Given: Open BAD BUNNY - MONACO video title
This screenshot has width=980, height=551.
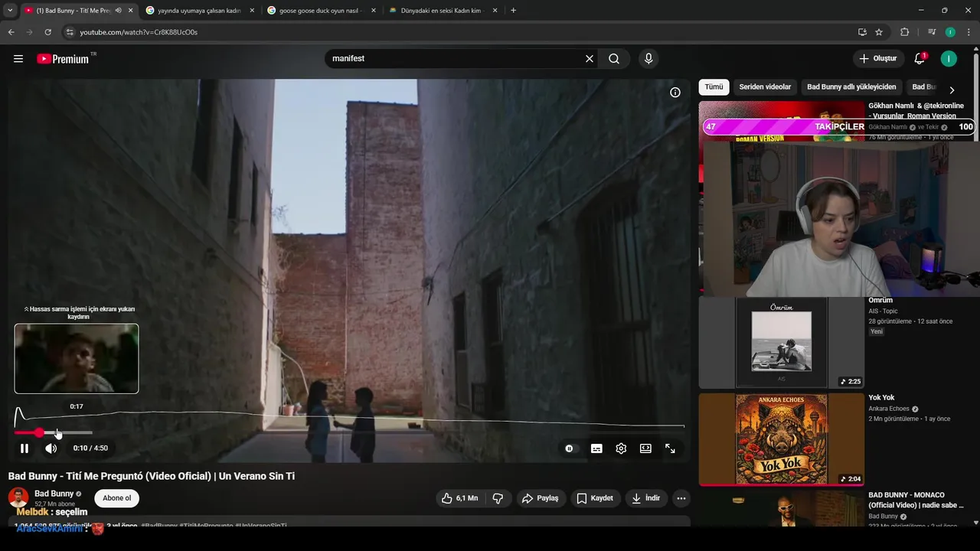Looking at the screenshot, I should point(916,500).
